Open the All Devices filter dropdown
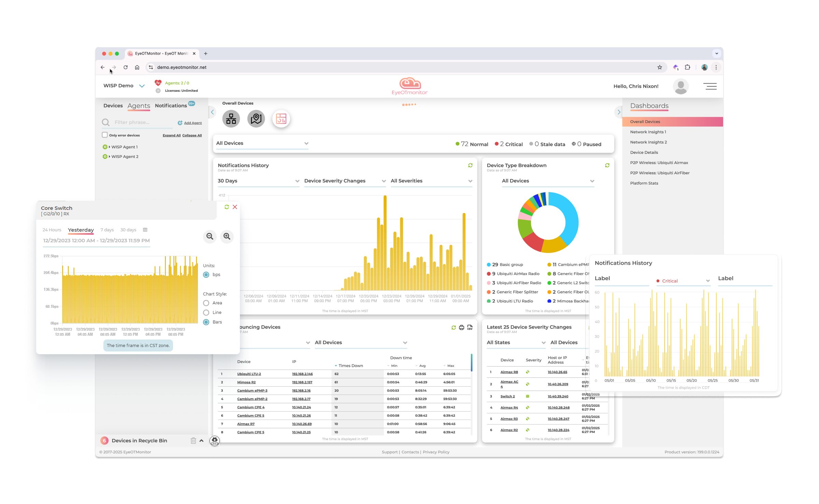This screenshot has height=504, width=819. [x=262, y=143]
